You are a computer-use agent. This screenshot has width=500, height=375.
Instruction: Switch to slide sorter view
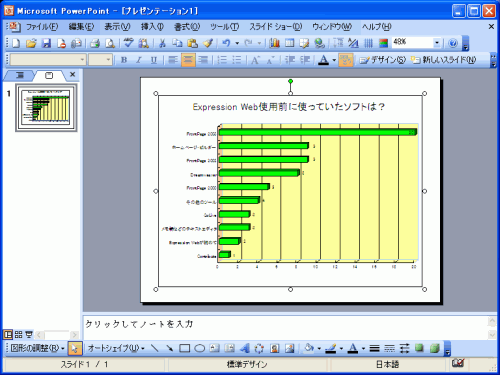[x=19, y=334]
